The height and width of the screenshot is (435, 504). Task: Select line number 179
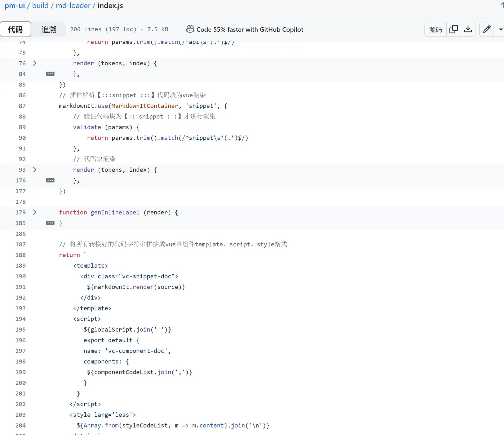[21, 212]
